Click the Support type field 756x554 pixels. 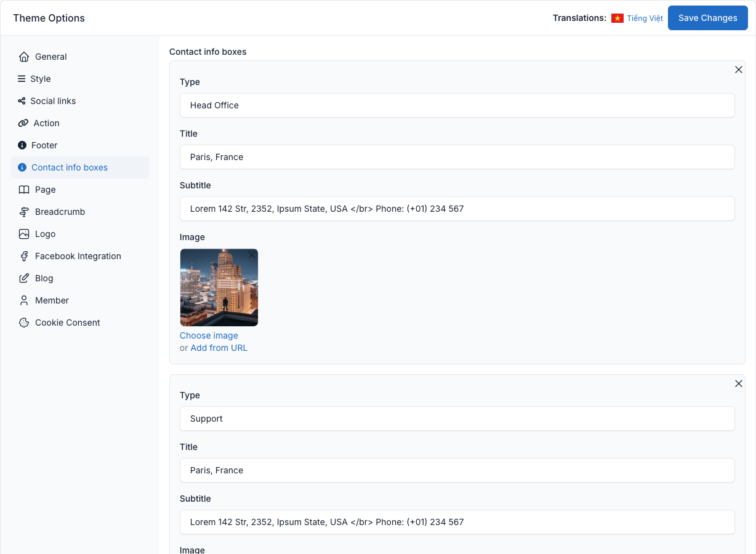click(x=457, y=419)
